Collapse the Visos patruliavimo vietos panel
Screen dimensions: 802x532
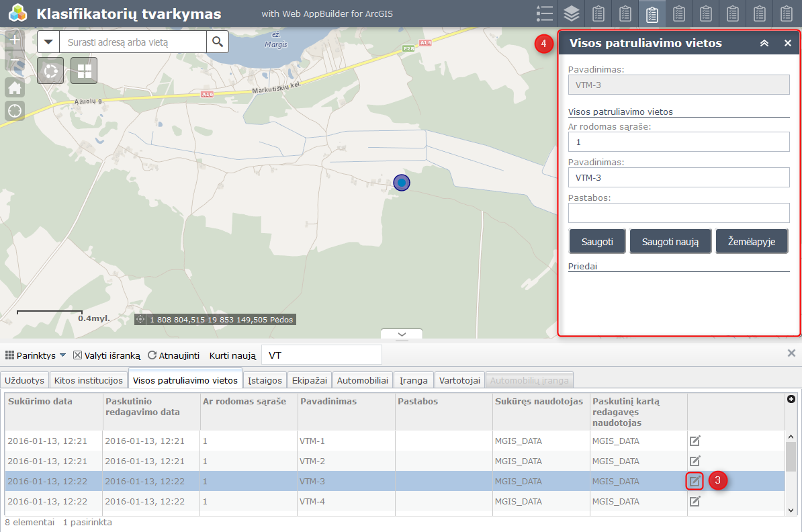tap(764, 43)
